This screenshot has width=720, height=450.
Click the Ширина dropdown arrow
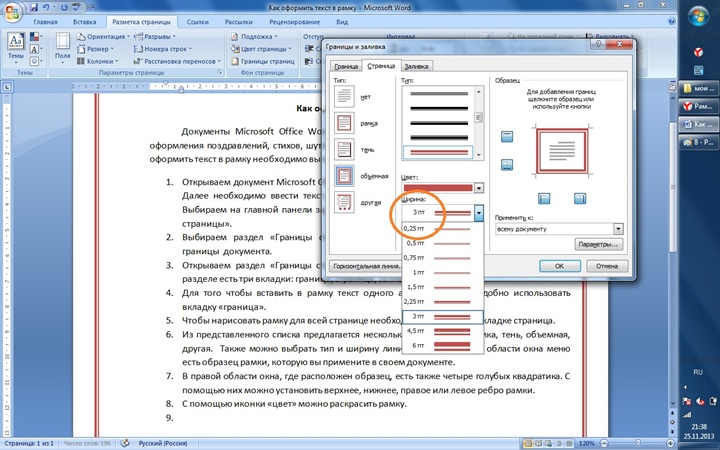pos(479,213)
